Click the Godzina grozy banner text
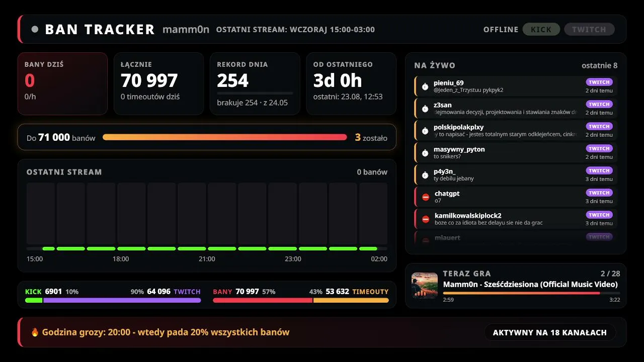644x362 pixels. [166, 332]
